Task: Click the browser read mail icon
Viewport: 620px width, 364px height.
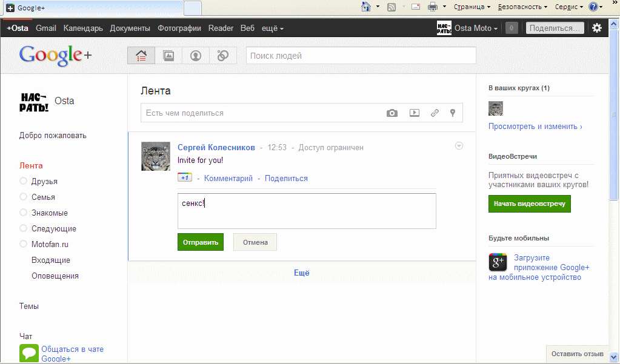Action: [416, 7]
